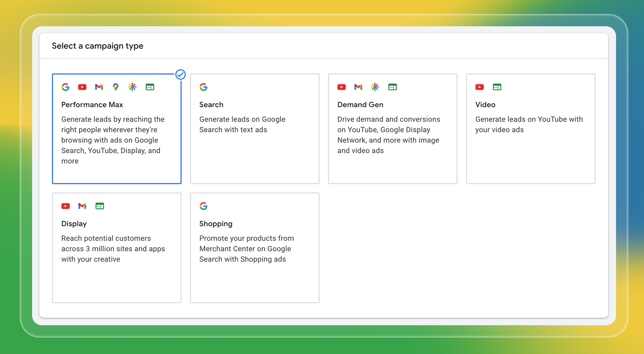This screenshot has height=354, width=644.
Task: Click the Gmail icon in Display card
Action: pyautogui.click(x=82, y=206)
